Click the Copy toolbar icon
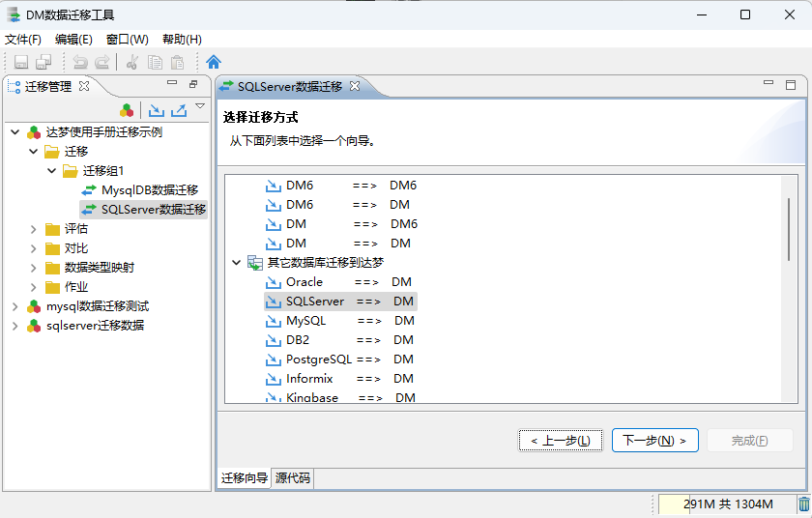The width and height of the screenshot is (812, 518). click(155, 62)
